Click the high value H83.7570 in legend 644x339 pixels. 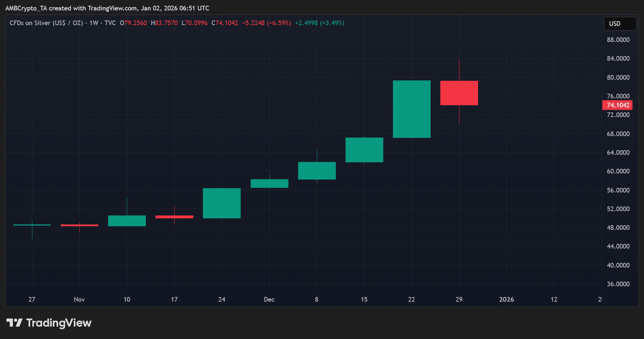[x=164, y=23]
